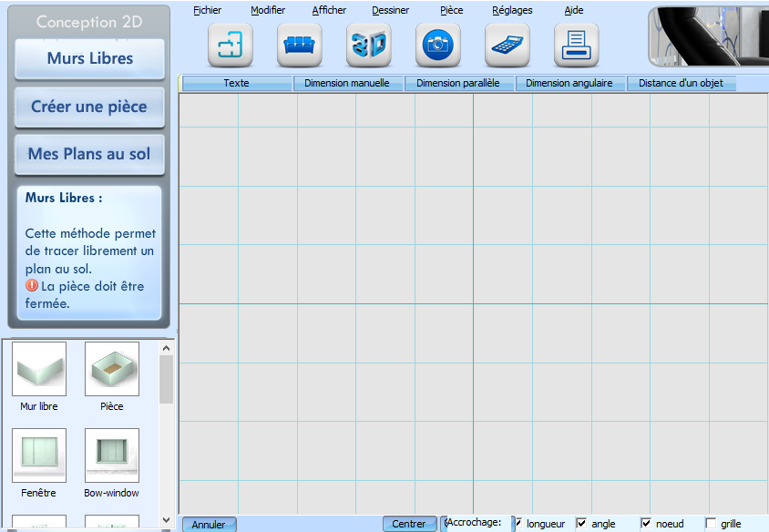
Task: Enable the grille snapping checkbox
Action: (711, 523)
